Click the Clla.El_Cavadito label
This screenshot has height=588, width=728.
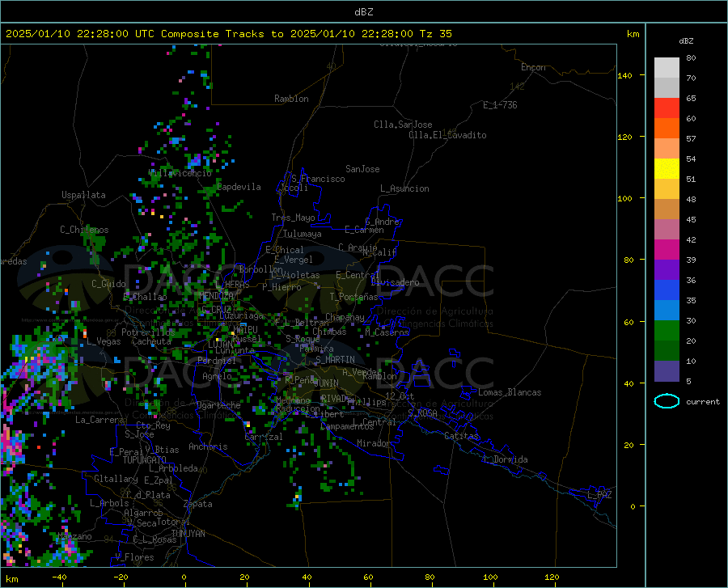[447, 135]
